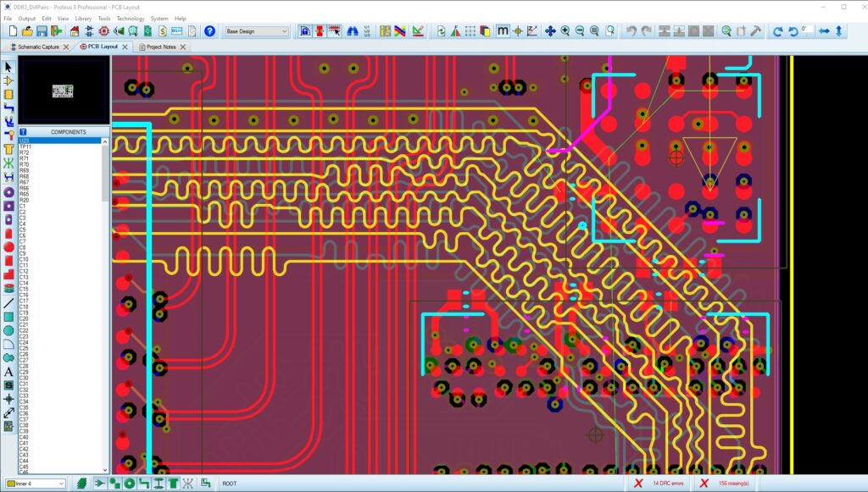Open the hammer design rule icon
868x492 pixels.
pos(755,31)
